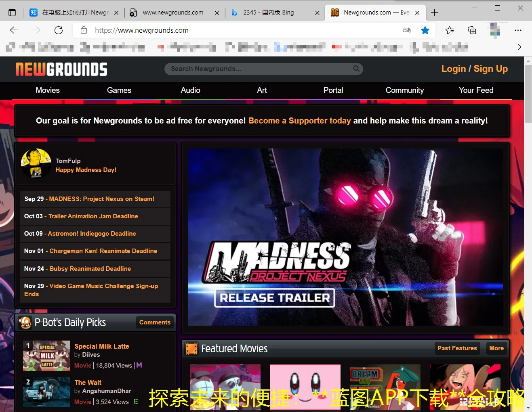Close the active Newgrounds.com tab

click(417, 13)
